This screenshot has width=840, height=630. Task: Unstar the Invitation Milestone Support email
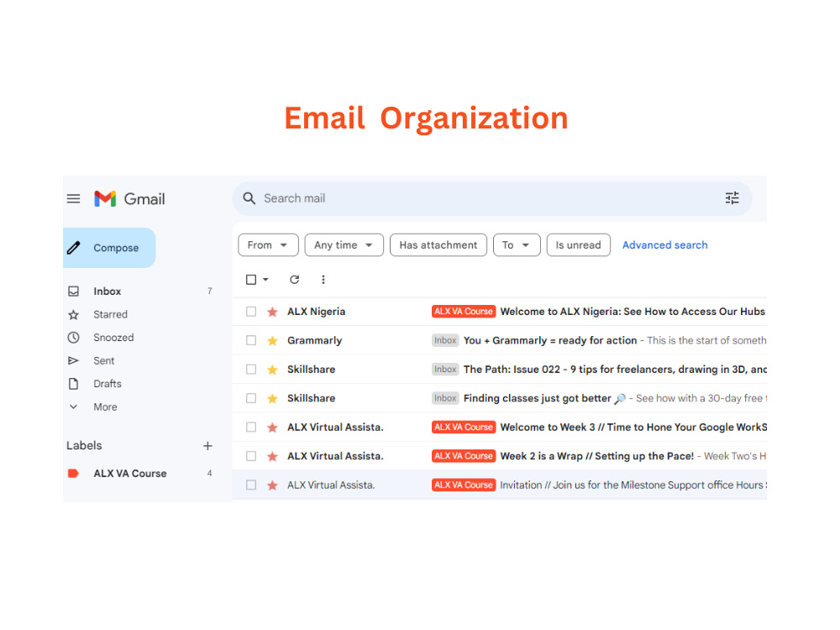(273, 485)
